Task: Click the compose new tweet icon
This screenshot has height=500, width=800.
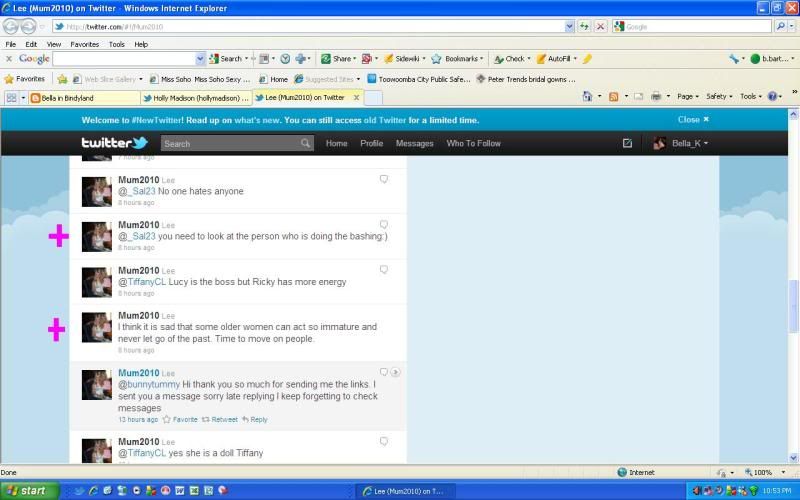Action: pos(628,143)
